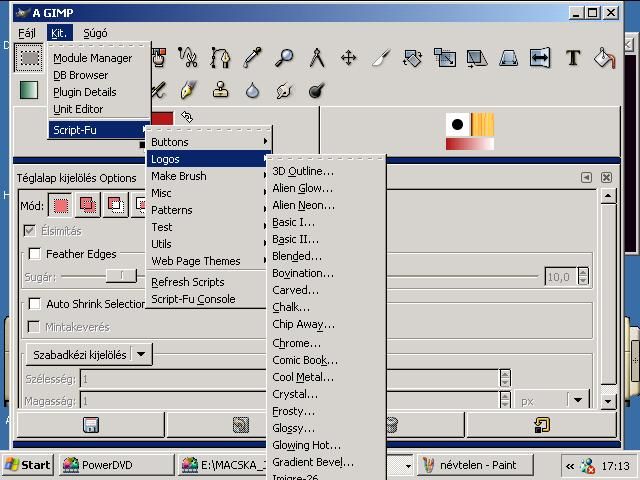Viewport: 640px width, 480px height.
Task: Click the active pattern wood swatch
Action: click(x=482, y=124)
